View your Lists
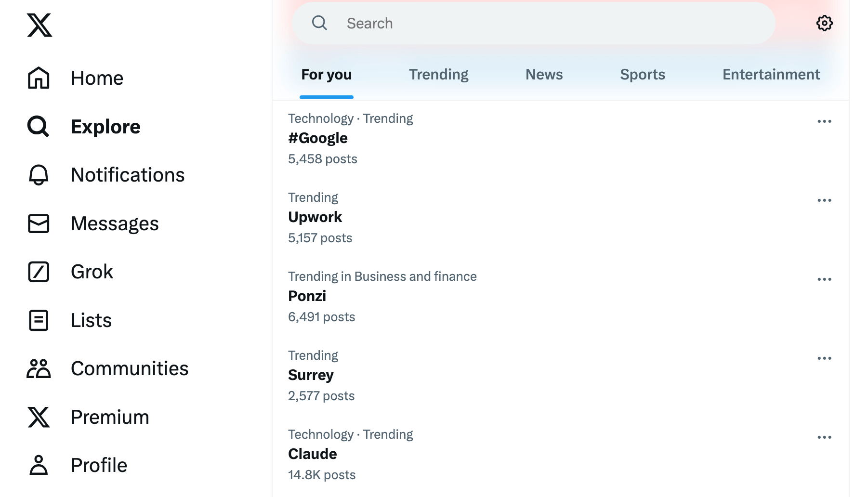Viewport: 868px width, 497px height. tap(91, 320)
